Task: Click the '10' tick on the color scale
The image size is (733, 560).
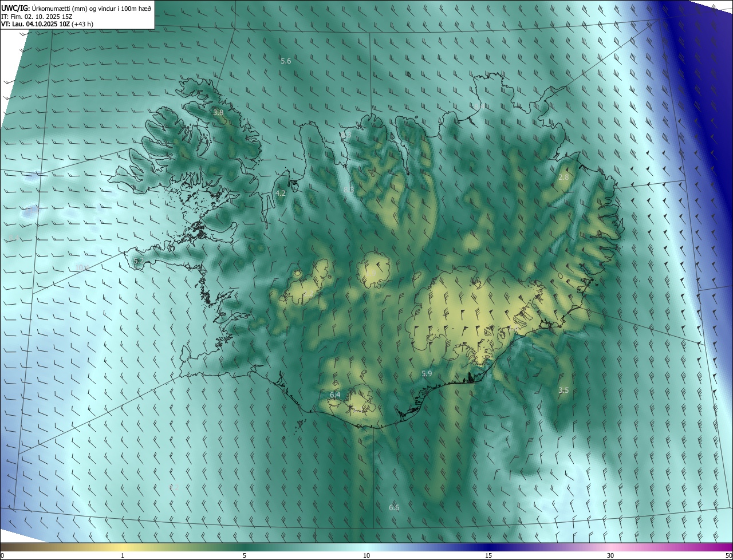Action: point(366,555)
